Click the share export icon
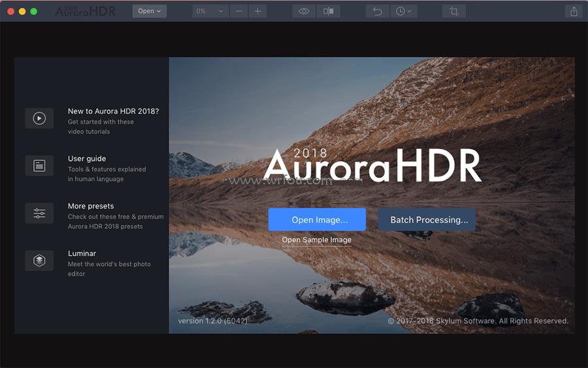 574,11
